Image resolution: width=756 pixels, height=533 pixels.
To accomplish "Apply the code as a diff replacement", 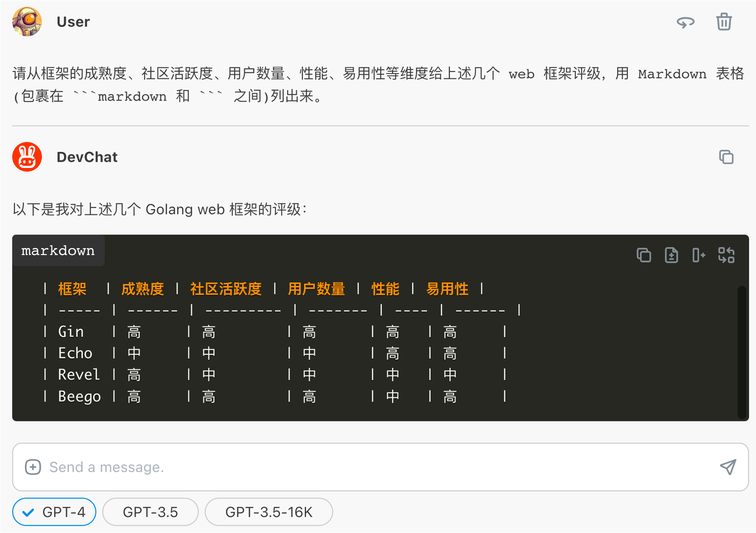I will point(726,255).
